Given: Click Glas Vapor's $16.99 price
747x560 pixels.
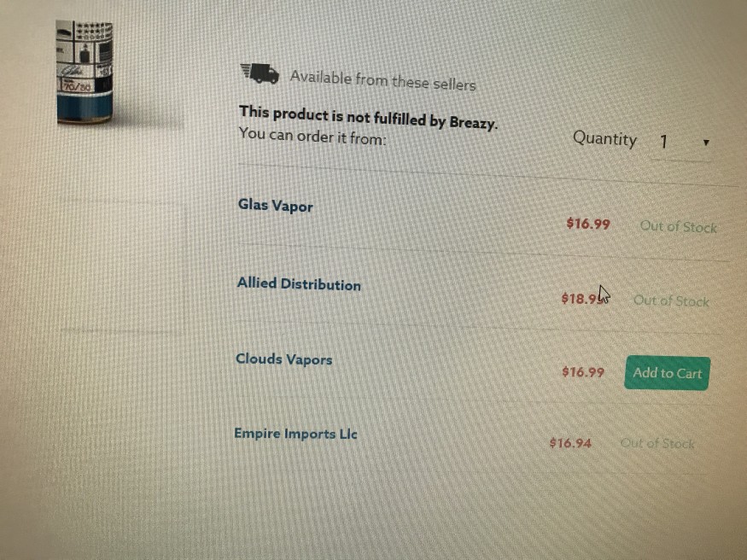Looking at the screenshot, I should (x=588, y=224).
